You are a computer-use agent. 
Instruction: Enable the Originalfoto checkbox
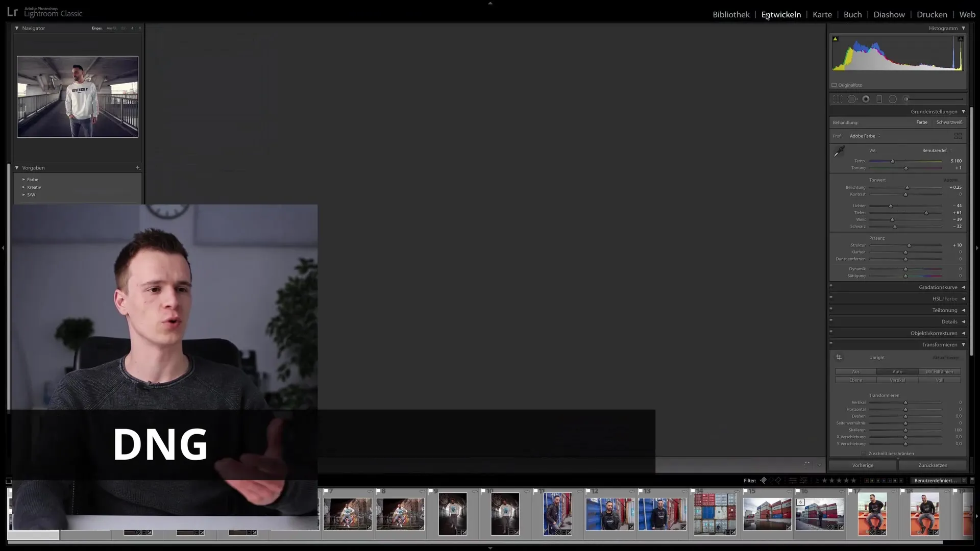click(x=834, y=85)
